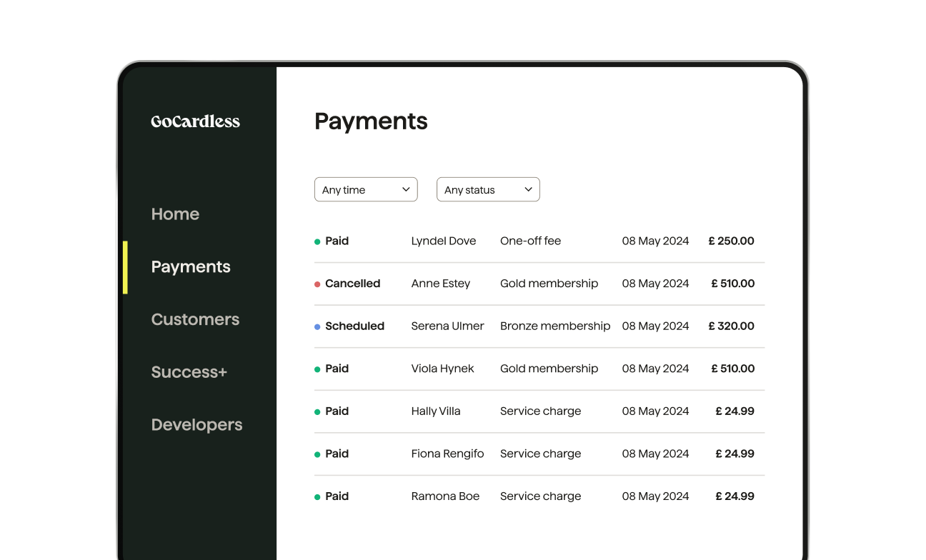The image size is (926, 560).
Task: Select the Paid status for Lyndel Dove
Action: (337, 241)
